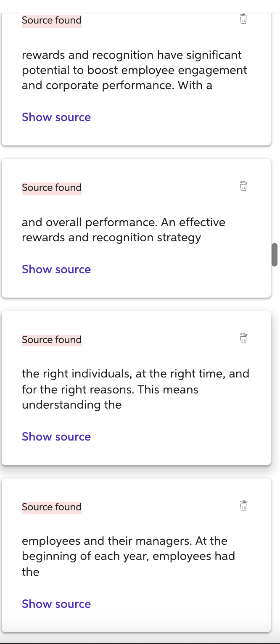The image size is (280, 644).
Task: Select the snippet text beginning with and overall performance
Action: (123, 230)
